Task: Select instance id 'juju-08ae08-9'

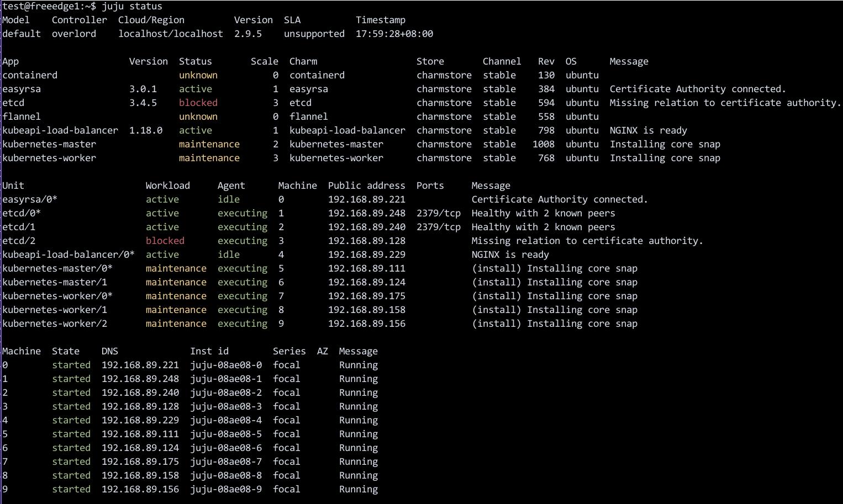Action: 226,489
